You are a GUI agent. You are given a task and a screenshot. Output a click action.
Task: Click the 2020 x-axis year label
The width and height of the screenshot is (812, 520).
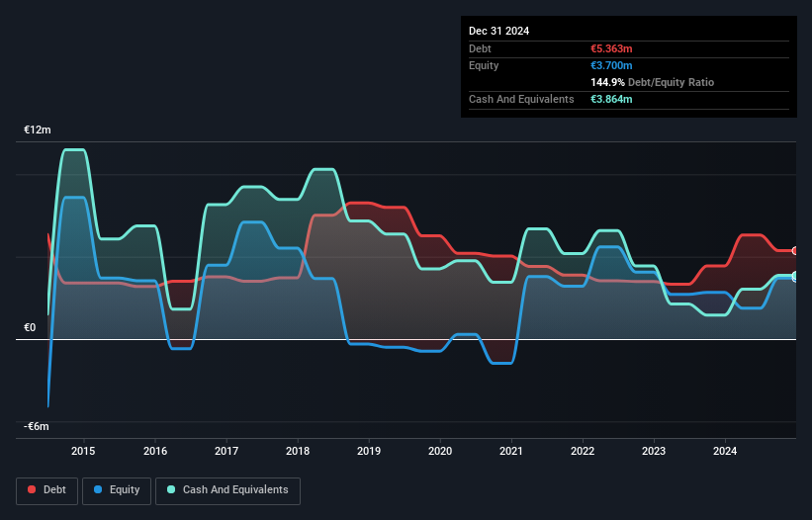coord(440,451)
